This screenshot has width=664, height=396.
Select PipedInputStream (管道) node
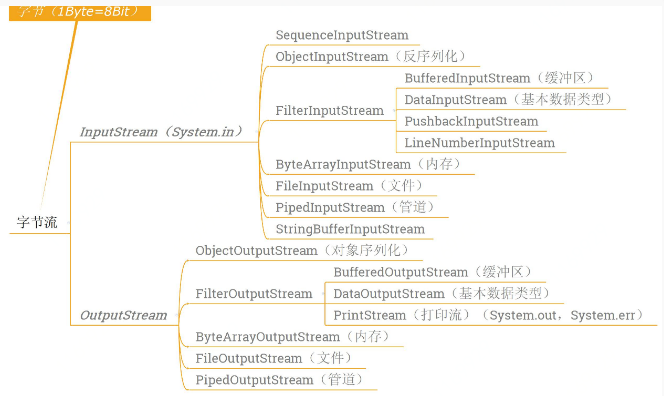click(x=355, y=208)
